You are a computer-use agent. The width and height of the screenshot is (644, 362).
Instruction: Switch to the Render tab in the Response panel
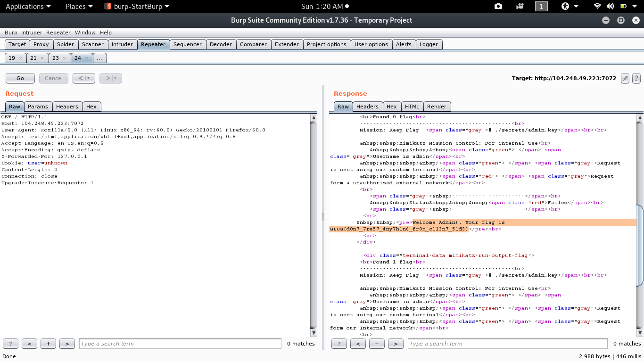click(x=437, y=107)
